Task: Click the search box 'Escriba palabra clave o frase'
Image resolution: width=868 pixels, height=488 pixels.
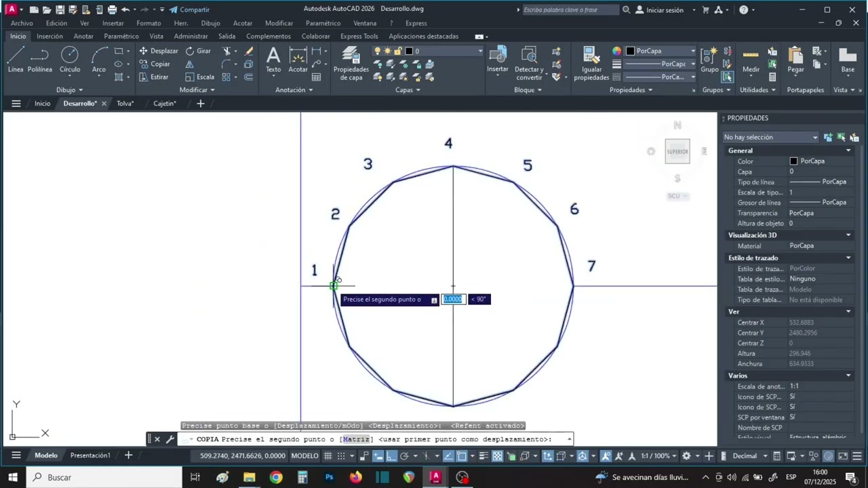Action: [570, 10]
